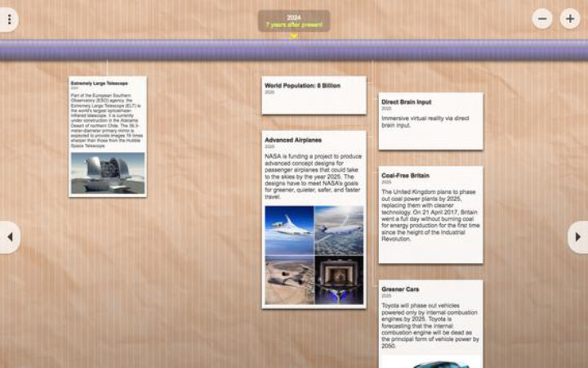Go to next timeline section arrow

578,237
